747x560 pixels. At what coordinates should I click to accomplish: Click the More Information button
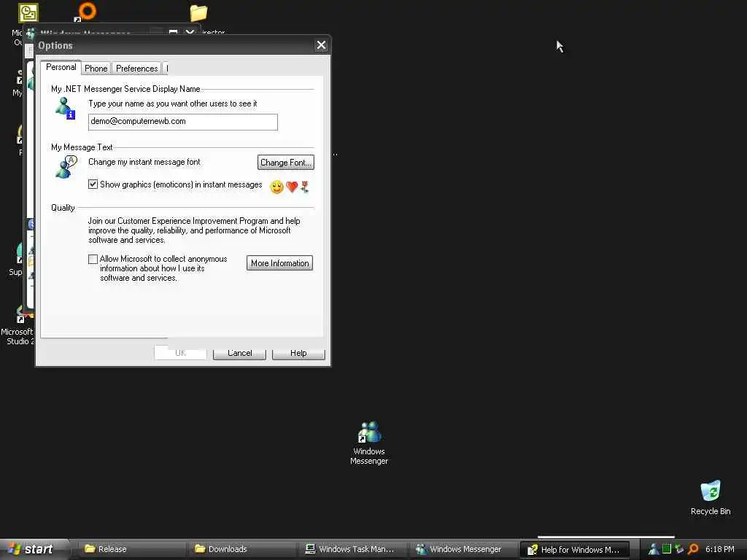[279, 262]
